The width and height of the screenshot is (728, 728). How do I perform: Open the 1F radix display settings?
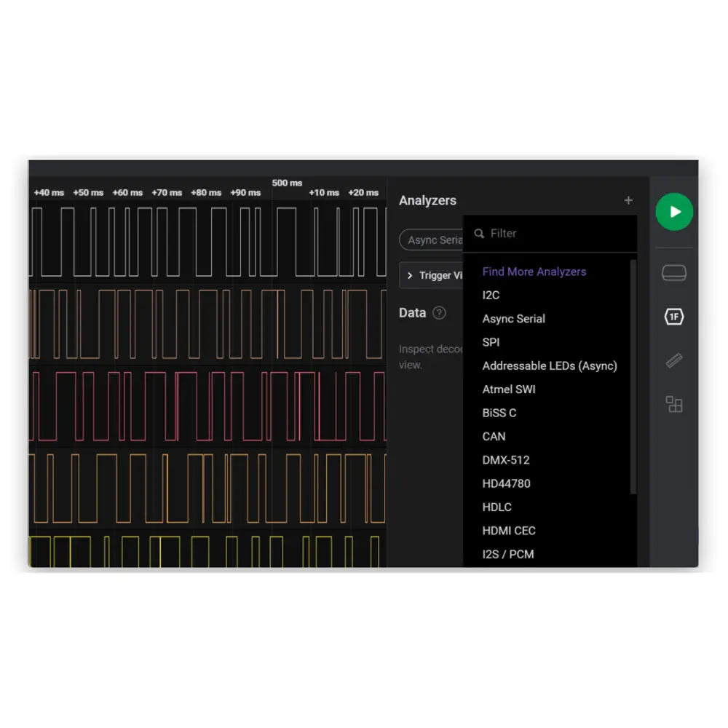tap(674, 317)
